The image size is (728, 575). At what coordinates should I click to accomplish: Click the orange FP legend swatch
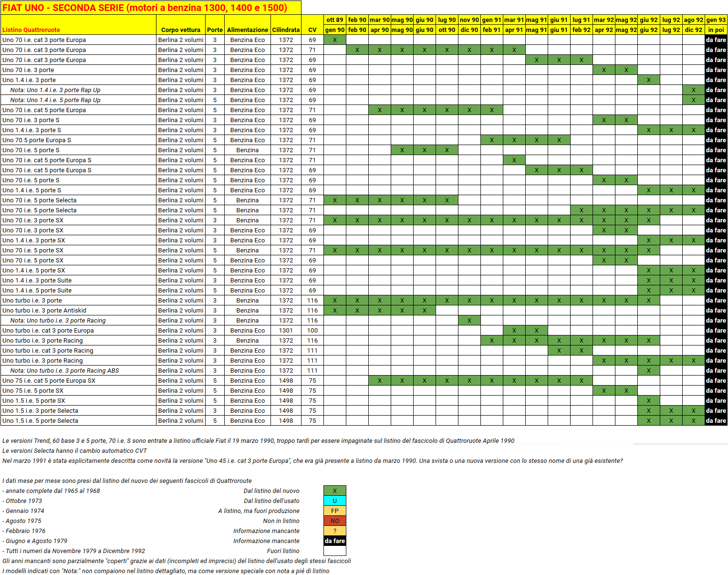pyautogui.click(x=335, y=511)
